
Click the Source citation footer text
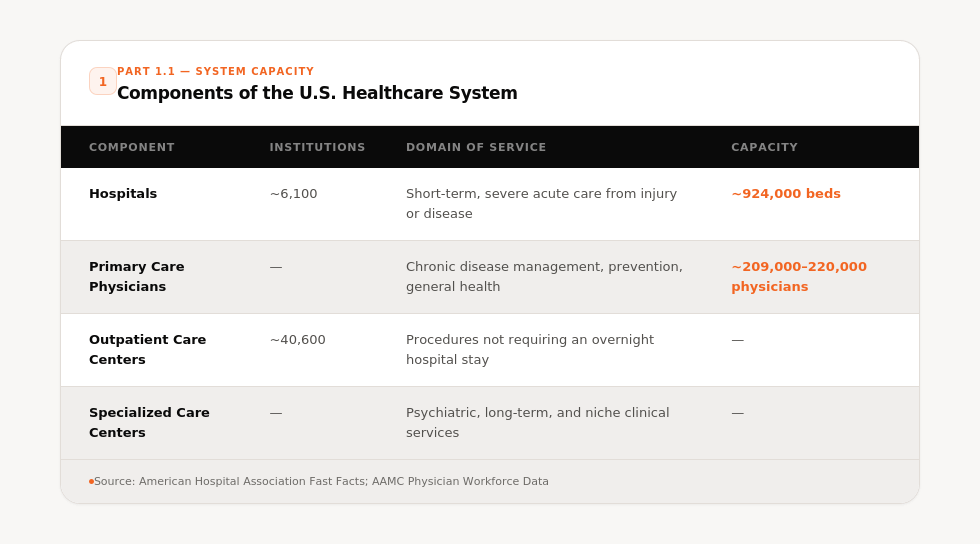pos(321,481)
